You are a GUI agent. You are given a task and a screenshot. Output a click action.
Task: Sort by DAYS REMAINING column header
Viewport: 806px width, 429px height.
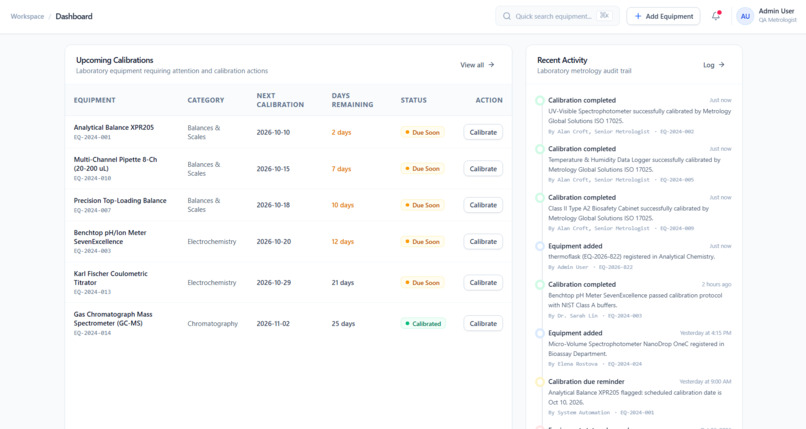(353, 100)
